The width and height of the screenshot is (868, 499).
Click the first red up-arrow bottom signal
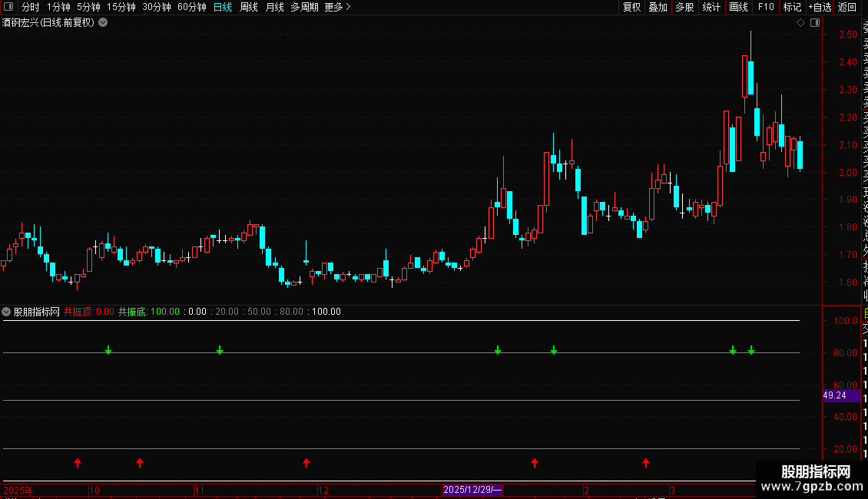coord(78,462)
